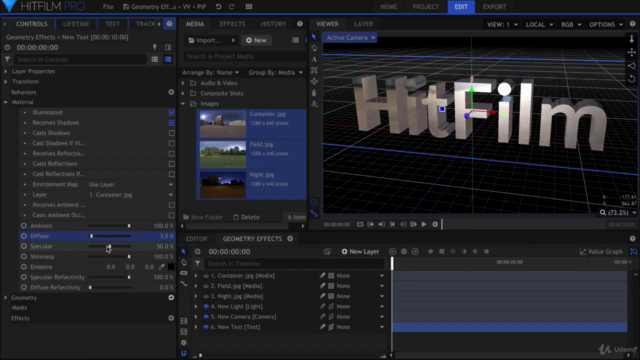The width and height of the screenshot is (640, 360).
Task: Open the HISTORY panel tab
Action: click(x=273, y=24)
